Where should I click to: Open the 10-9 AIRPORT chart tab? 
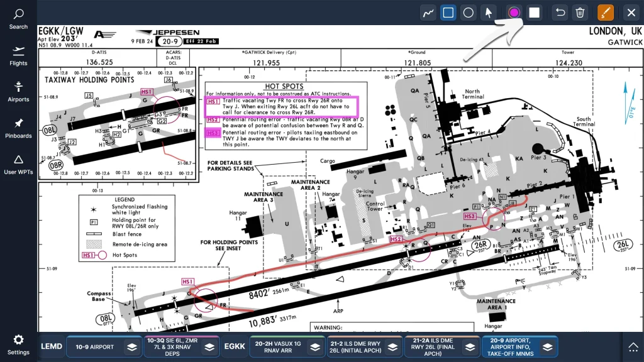[94, 347]
